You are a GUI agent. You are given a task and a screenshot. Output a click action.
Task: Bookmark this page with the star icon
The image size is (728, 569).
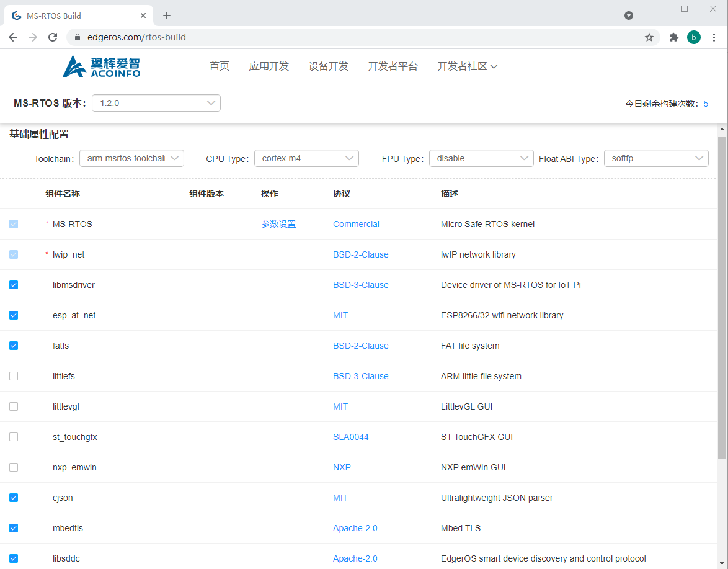[x=649, y=37]
